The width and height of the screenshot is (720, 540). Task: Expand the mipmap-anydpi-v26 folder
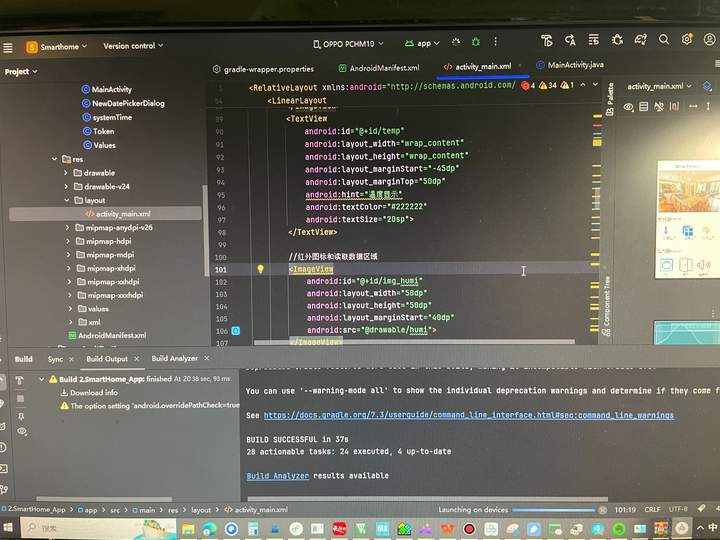(68, 227)
